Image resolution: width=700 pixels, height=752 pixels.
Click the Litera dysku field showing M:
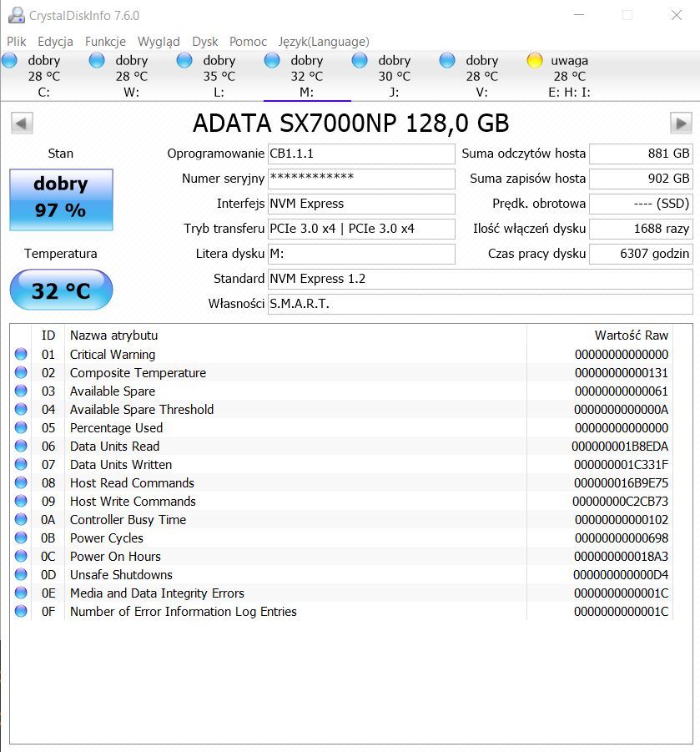click(x=361, y=254)
